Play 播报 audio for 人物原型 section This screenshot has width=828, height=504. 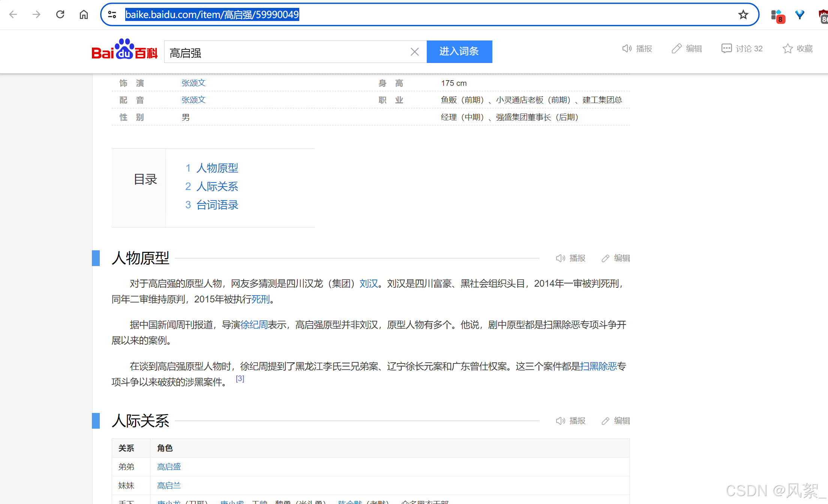[570, 258]
